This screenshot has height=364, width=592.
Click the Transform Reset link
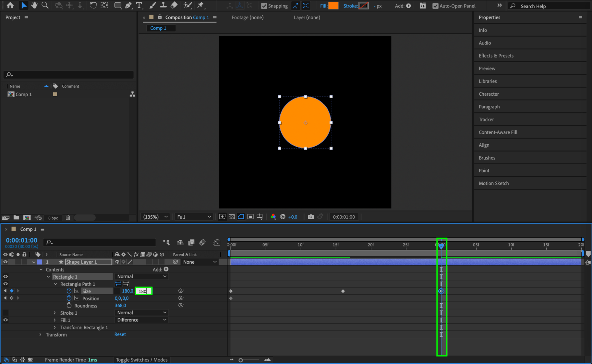click(x=120, y=334)
